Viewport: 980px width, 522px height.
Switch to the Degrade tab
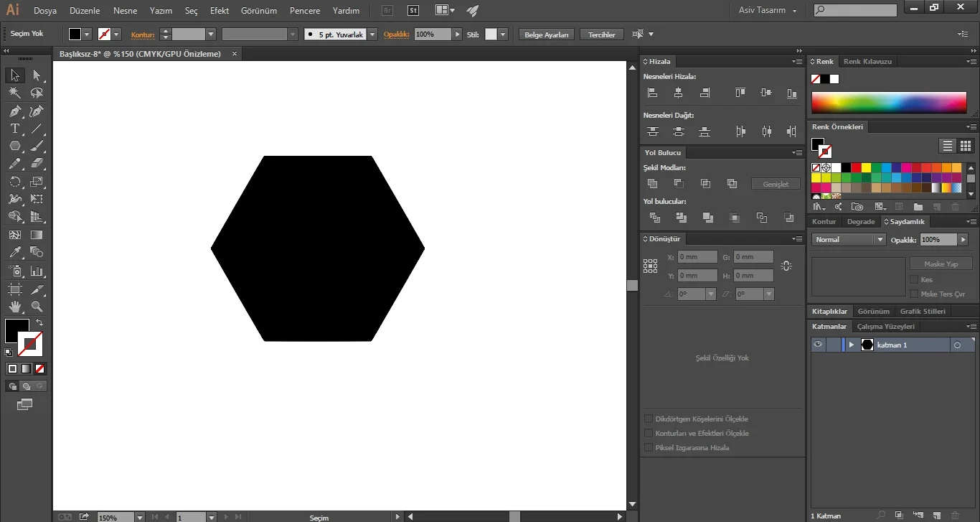(861, 222)
